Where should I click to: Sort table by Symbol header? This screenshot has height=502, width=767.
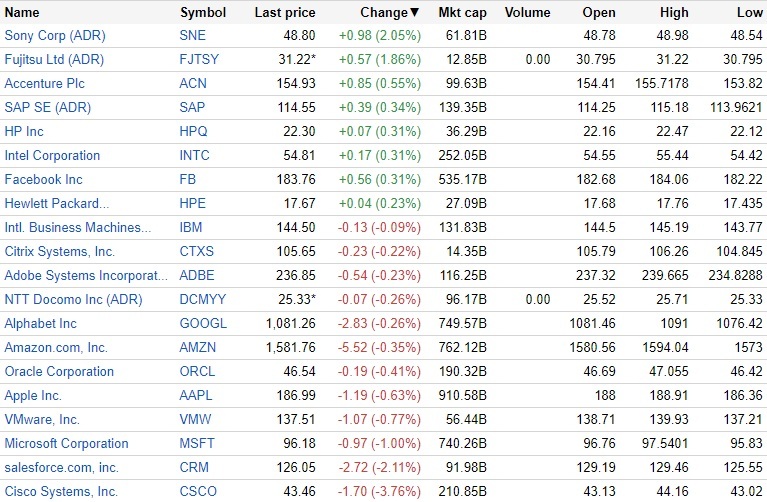[203, 13]
